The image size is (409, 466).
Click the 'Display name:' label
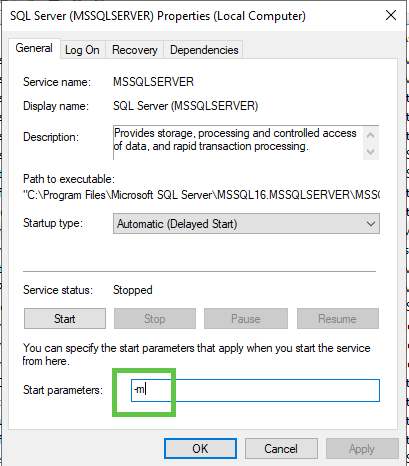tap(56, 106)
